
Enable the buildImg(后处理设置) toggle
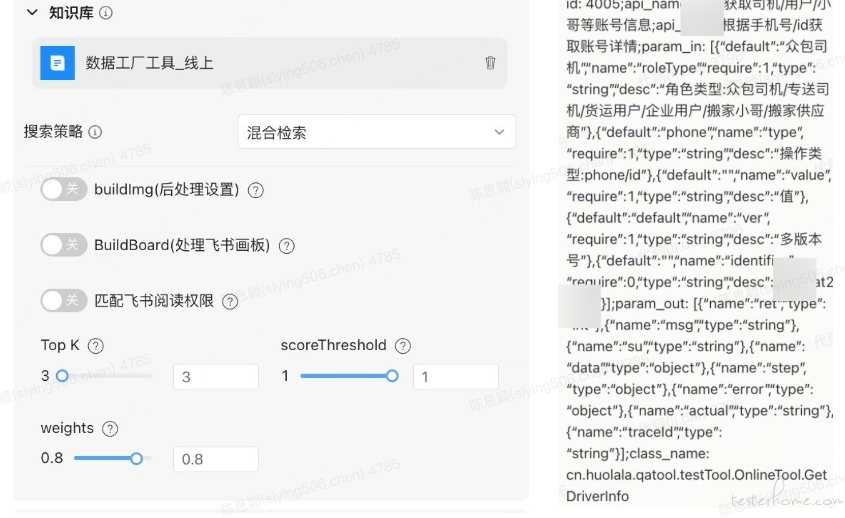pos(63,189)
